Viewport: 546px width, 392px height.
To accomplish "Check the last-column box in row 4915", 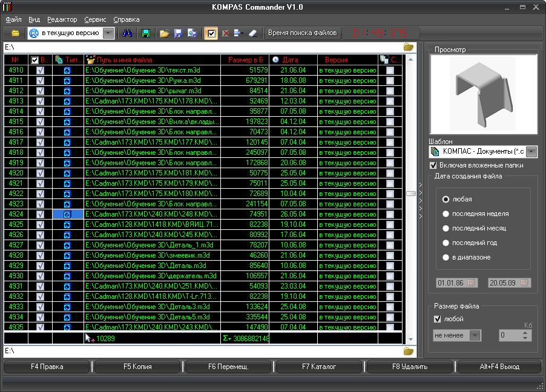I will coord(390,122).
